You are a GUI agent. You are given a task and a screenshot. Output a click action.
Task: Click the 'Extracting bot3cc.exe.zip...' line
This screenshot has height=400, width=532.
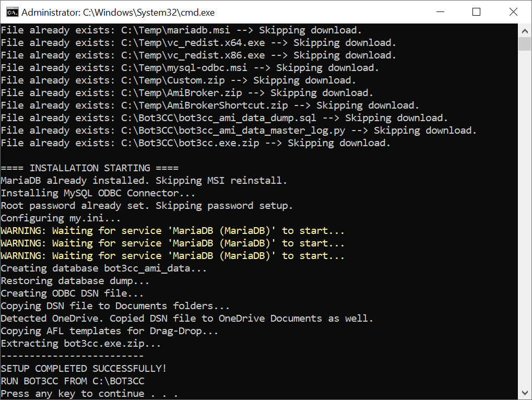pos(81,344)
